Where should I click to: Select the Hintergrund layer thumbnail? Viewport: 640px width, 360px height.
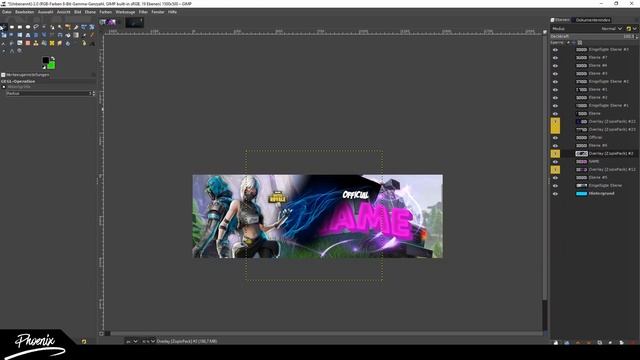pyautogui.click(x=581, y=193)
